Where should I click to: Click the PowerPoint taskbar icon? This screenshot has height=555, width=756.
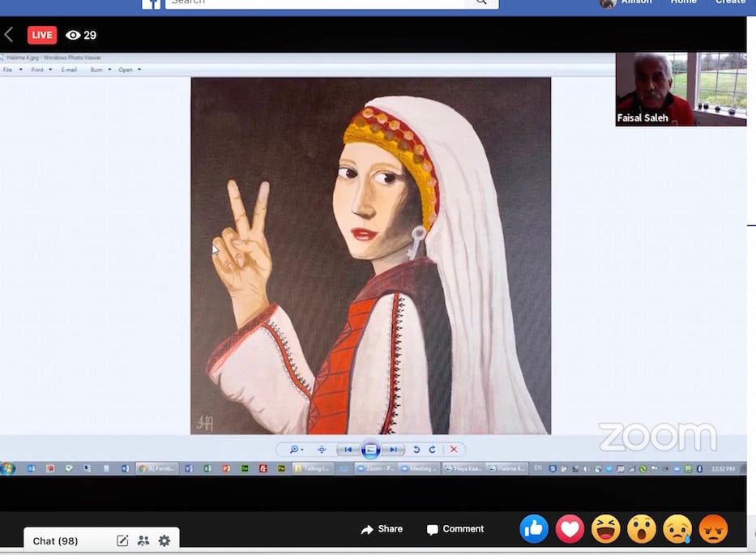(x=226, y=468)
